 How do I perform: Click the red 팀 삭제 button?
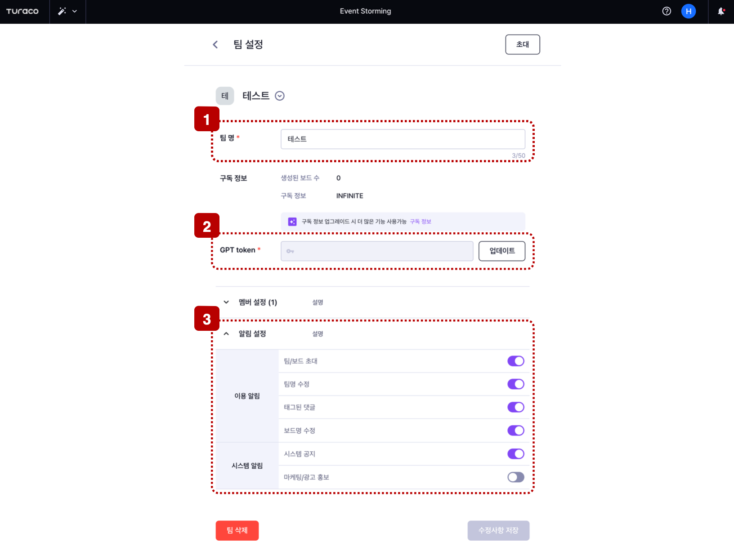tap(237, 530)
